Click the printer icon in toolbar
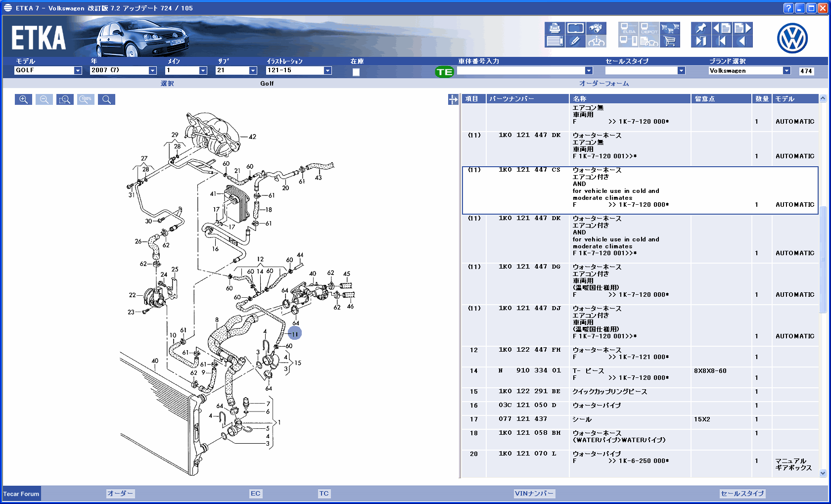831x504 pixels. tap(554, 28)
